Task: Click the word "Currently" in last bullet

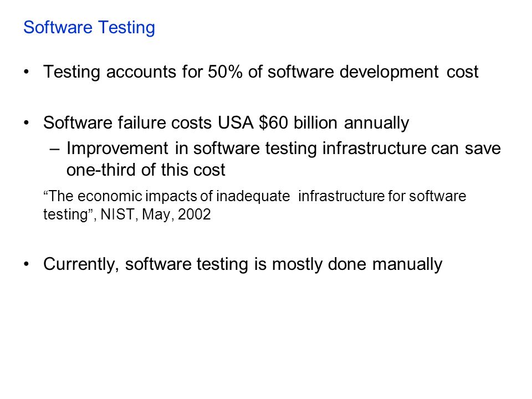Action: point(81,265)
